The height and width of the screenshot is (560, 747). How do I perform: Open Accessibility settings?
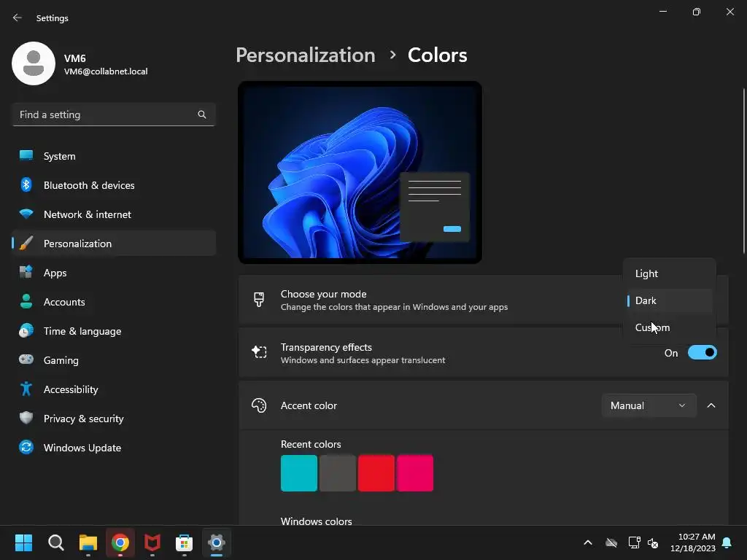(x=114, y=389)
